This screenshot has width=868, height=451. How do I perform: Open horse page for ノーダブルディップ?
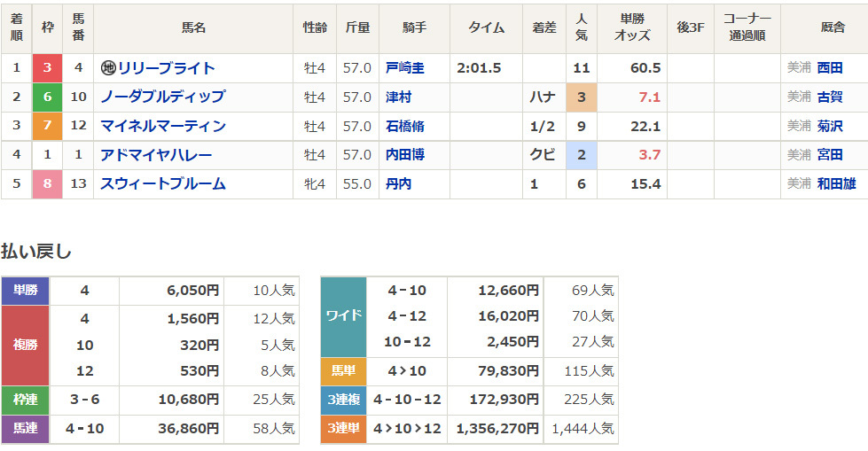click(163, 97)
